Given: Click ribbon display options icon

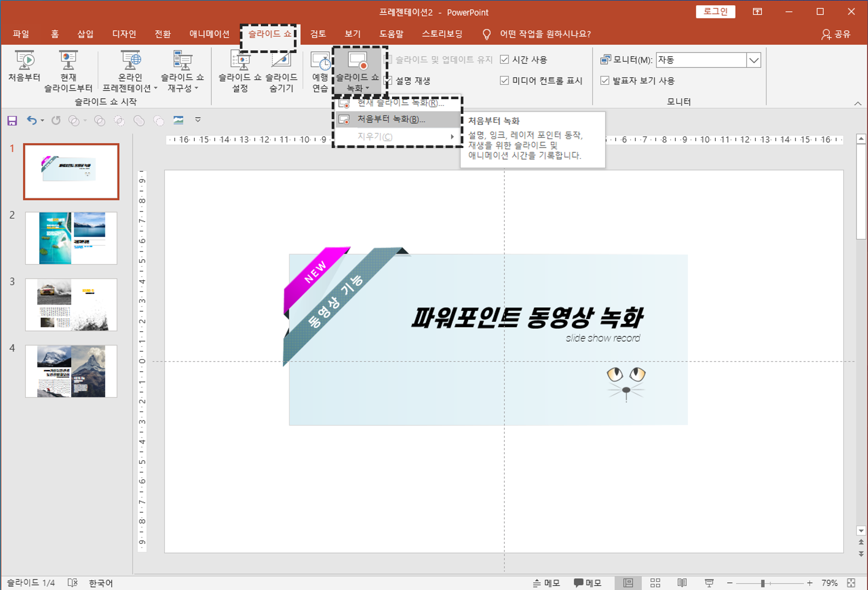Looking at the screenshot, I should [x=757, y=12].
